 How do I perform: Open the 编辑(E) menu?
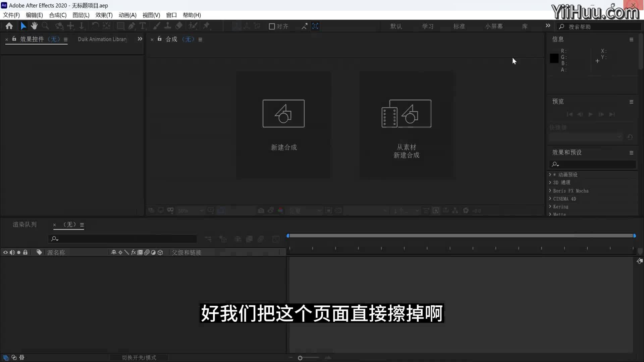click(34, 15)
